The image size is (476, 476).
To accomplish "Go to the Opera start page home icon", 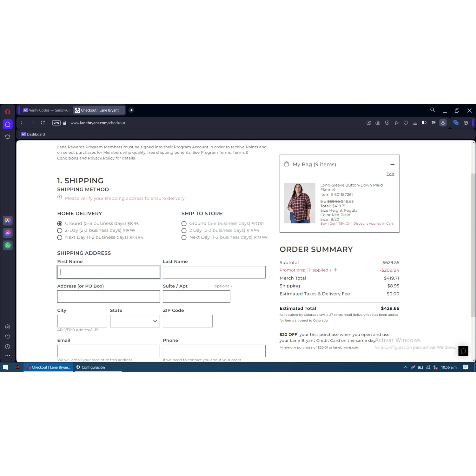I will coord(8,124).
